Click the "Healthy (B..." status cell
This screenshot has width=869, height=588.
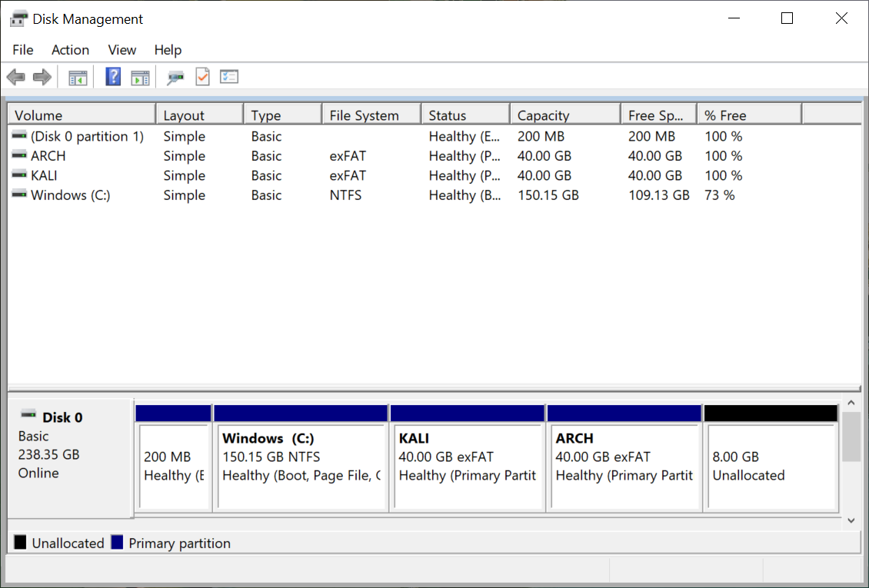(465, 195)
